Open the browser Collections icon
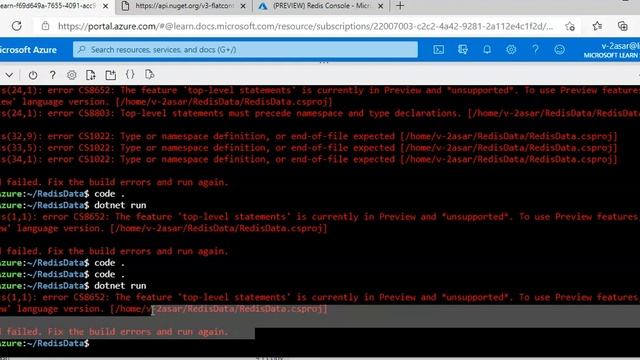 click(x=622, y=26)
